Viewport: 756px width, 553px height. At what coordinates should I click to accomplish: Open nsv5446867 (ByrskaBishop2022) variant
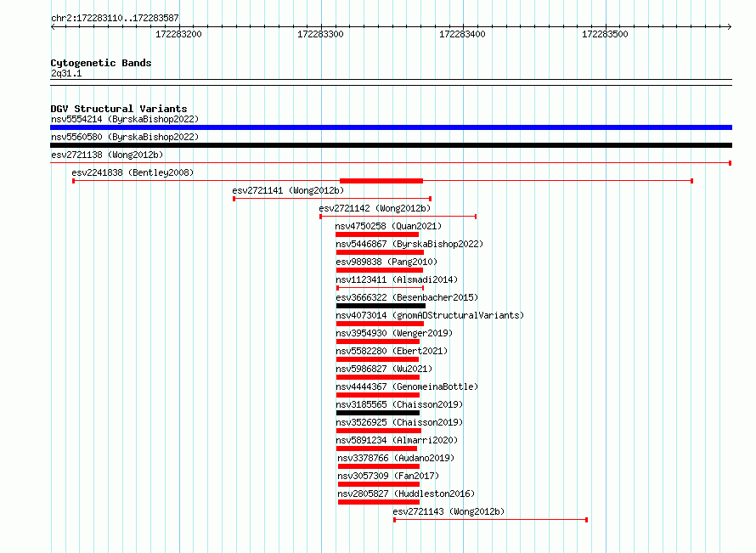409,244
